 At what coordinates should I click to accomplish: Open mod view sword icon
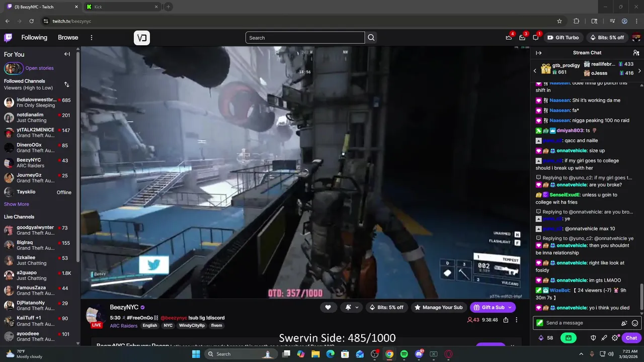tap(604, 338)
